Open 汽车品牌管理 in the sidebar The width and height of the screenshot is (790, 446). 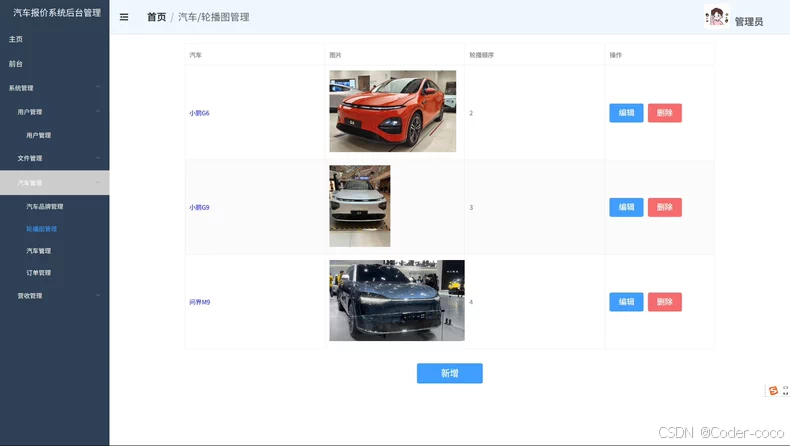[45, 206]
